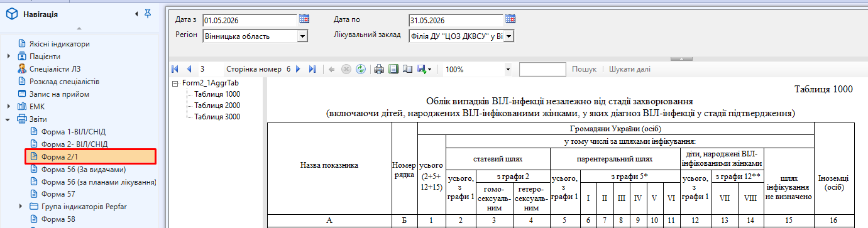Click the stop rendering icon

(x=346, y=69)
